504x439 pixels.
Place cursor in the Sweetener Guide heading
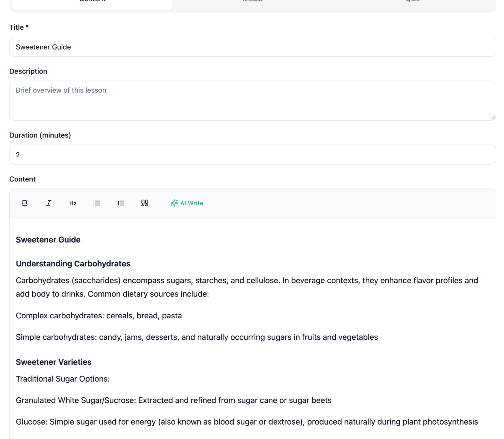[48, 239]
